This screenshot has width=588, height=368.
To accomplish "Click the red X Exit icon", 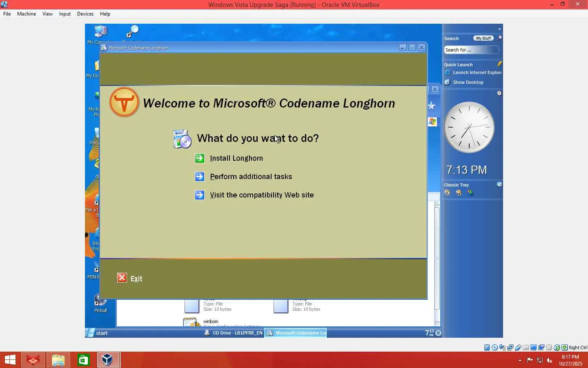I will (122, 278).
